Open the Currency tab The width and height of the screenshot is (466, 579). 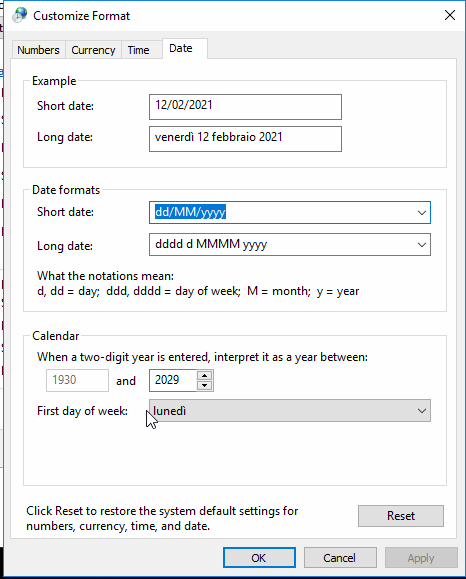pos(93,50)
